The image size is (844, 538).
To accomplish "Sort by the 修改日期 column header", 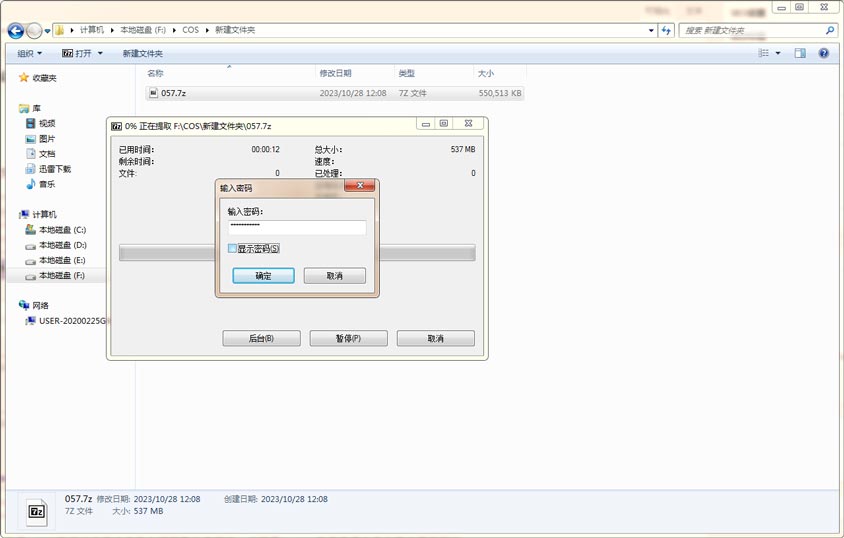I will (335, 73).
